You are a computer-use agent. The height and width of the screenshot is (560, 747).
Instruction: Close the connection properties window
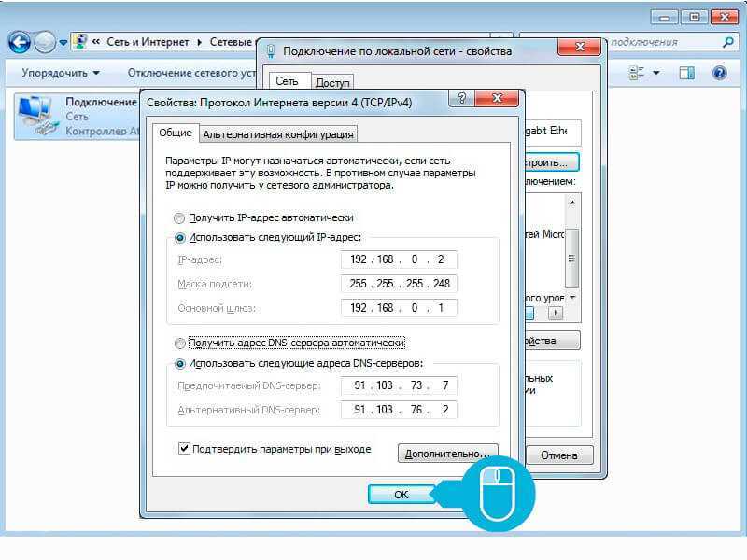pos(580,47)
